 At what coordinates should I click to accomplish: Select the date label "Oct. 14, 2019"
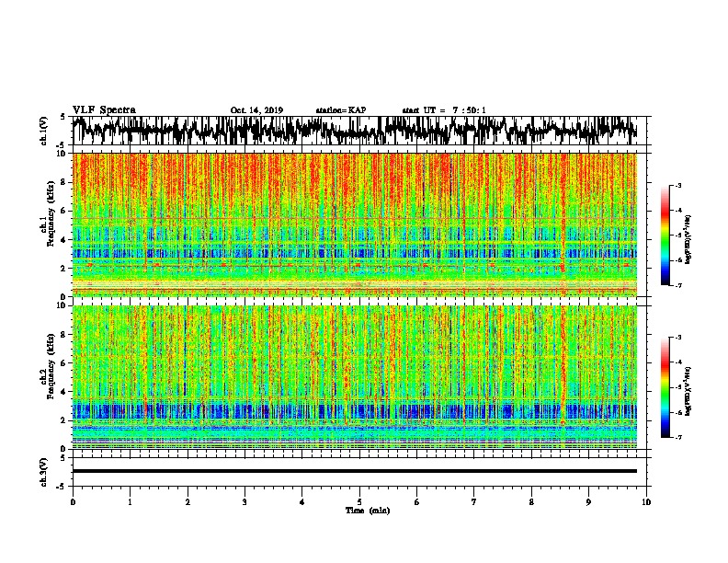click(x=256, y=110)
